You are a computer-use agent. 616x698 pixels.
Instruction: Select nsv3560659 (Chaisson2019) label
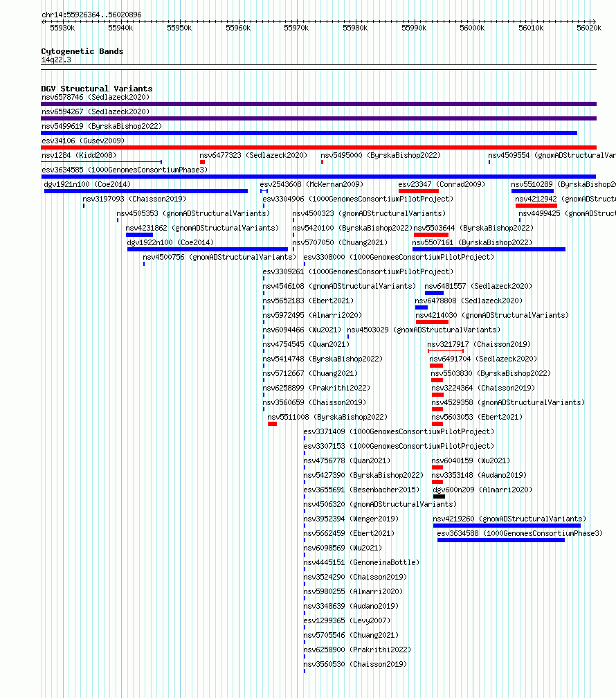coord(314,402)
